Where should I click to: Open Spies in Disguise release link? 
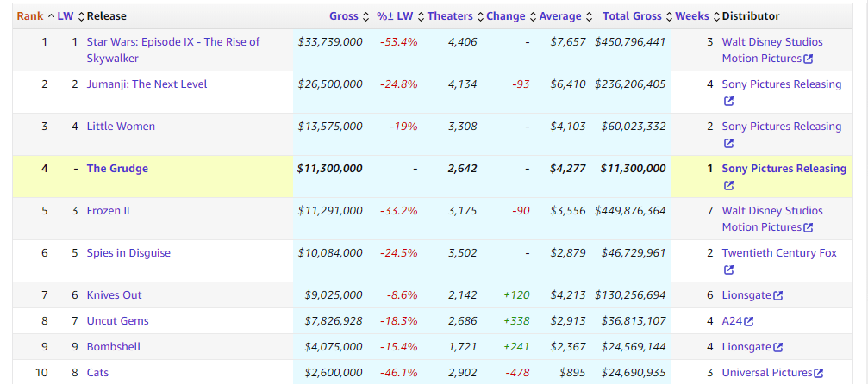tap(128, 253)
